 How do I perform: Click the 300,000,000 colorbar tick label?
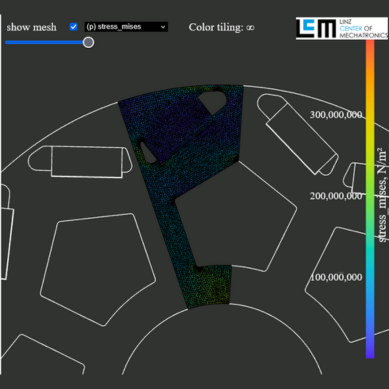tap(336, 115)
